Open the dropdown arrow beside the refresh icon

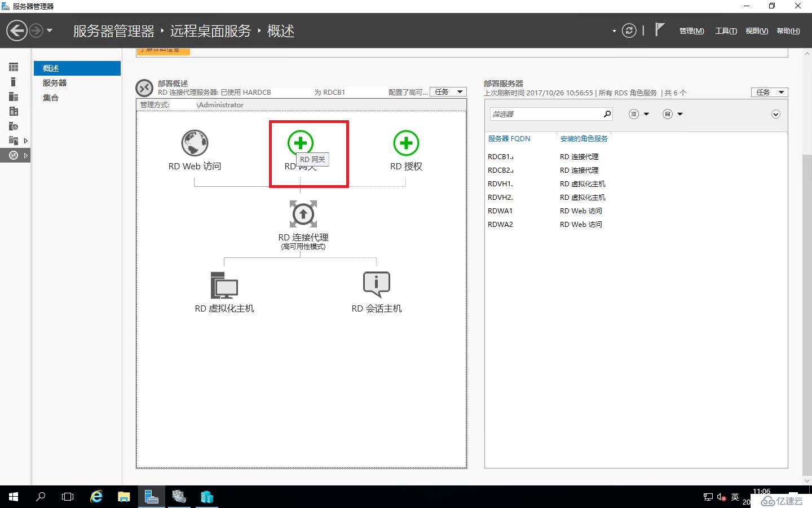click(614, 31)
